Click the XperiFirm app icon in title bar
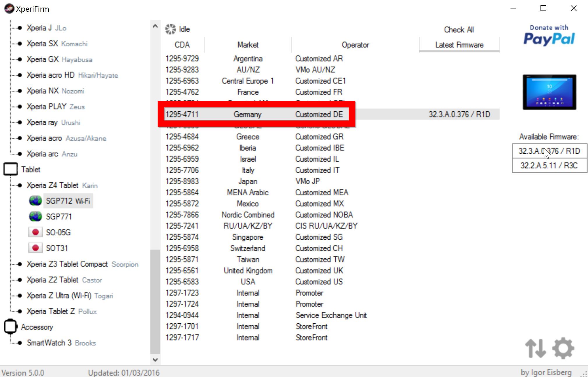Screen dimensions: 588x377 (9, 9)
